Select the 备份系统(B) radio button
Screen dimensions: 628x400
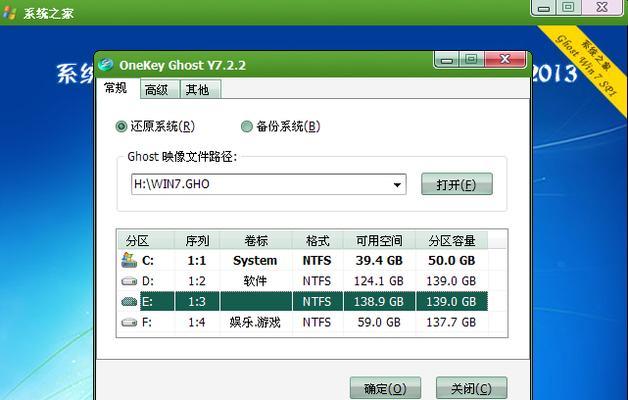(247, 127)
